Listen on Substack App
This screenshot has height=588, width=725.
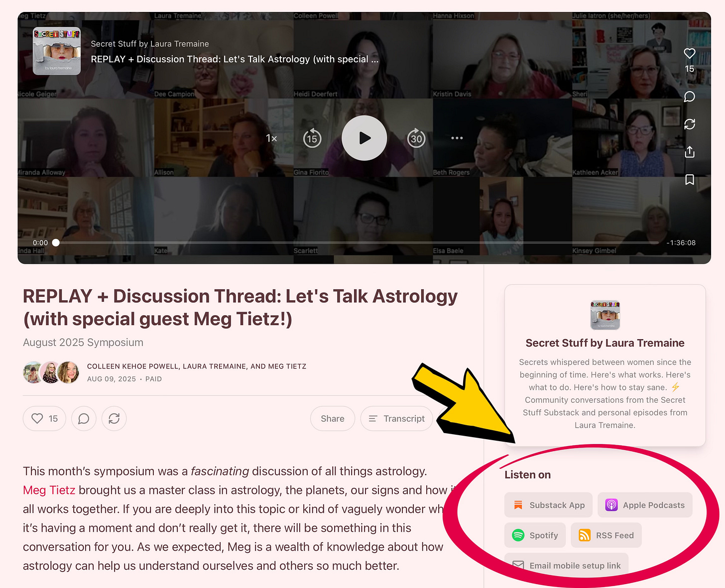[x=548, y=505]
